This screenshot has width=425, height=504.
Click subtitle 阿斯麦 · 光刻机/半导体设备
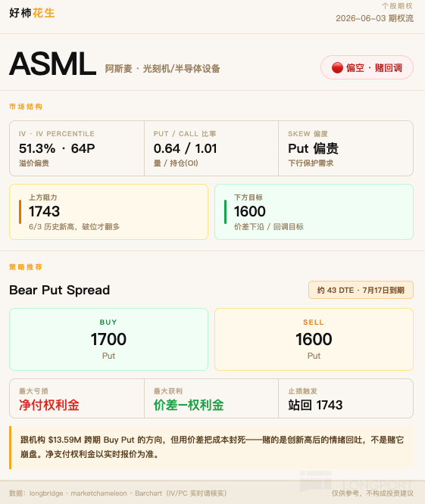click(162, 68)
